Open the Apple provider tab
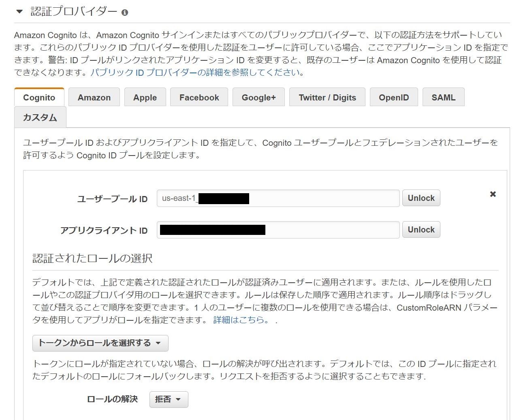This screenshot has height=420, width=519. 145,98
